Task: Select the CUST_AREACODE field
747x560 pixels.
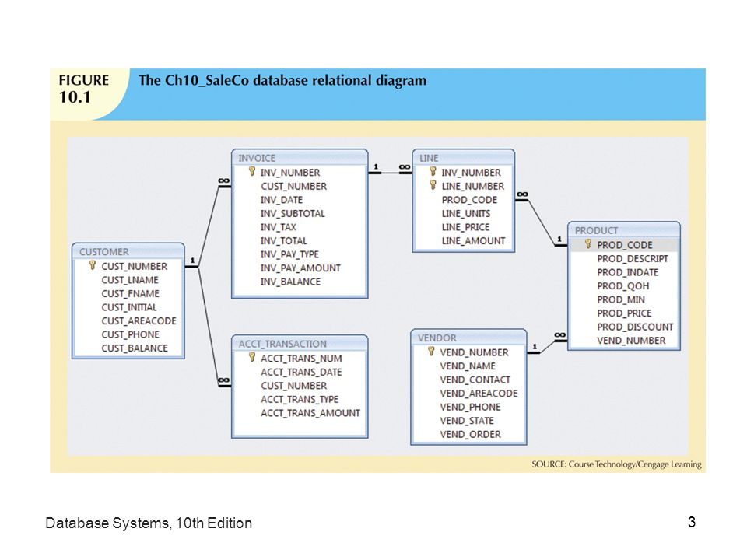Action: point(139,321)
